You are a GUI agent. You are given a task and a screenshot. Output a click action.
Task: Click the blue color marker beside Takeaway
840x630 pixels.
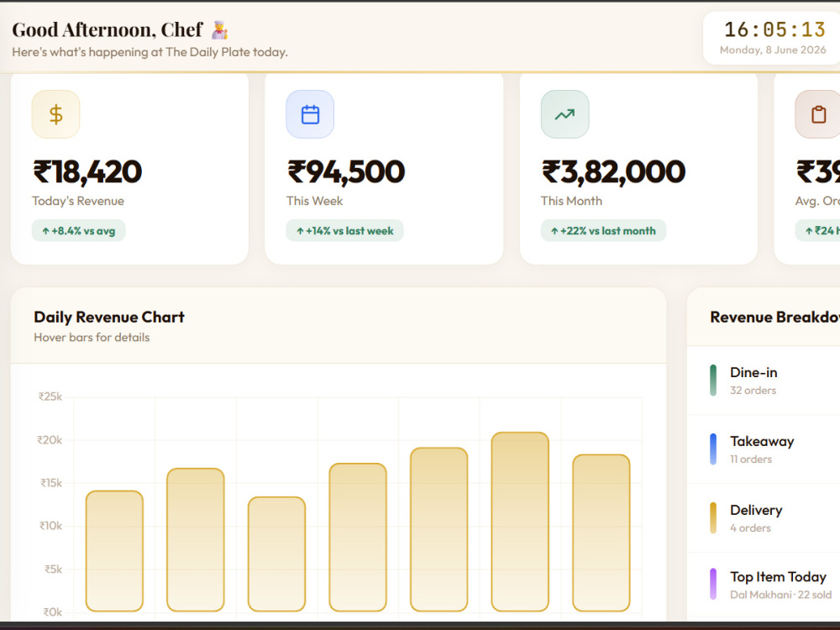pos(713,449)
